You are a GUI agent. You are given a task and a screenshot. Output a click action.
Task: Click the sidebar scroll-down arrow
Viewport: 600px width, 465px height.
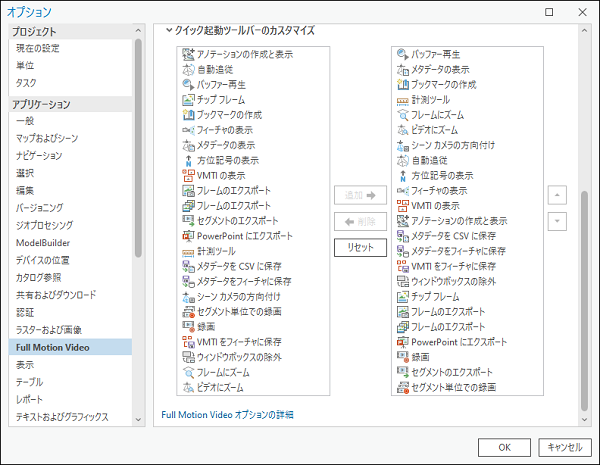pos(138,419)
